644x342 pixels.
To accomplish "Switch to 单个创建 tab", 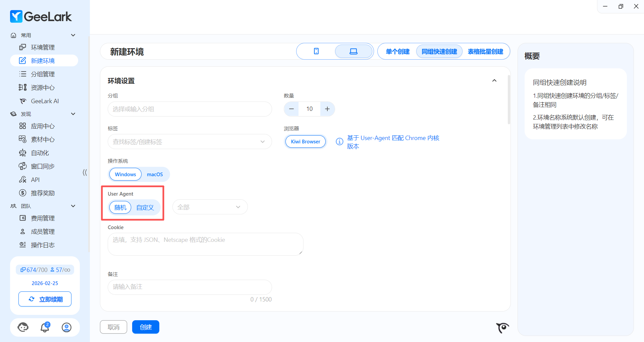I will pyautogui.click(x=397, y=52).
